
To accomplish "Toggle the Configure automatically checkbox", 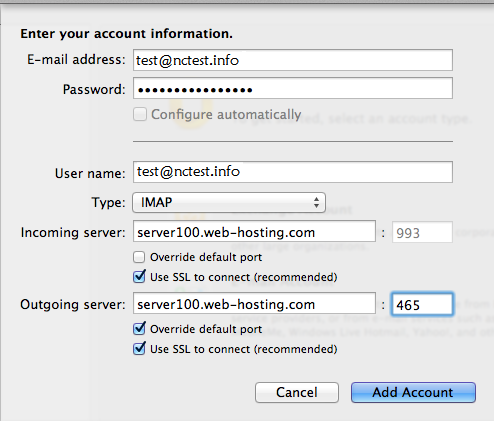I will coord(140,114).
